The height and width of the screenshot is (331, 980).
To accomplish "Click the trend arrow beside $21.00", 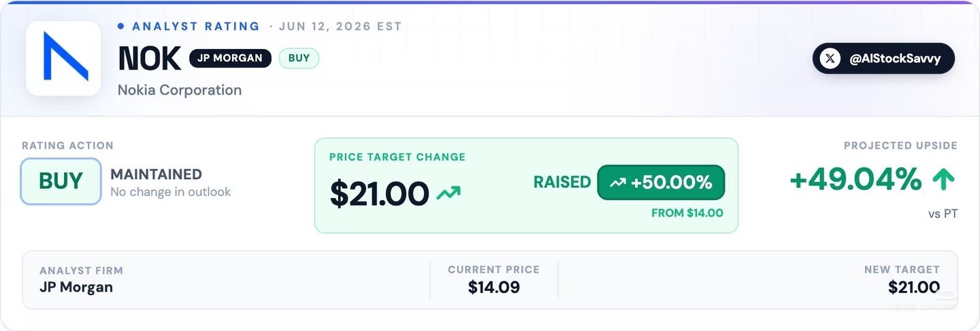I will (x=448, y=193).
